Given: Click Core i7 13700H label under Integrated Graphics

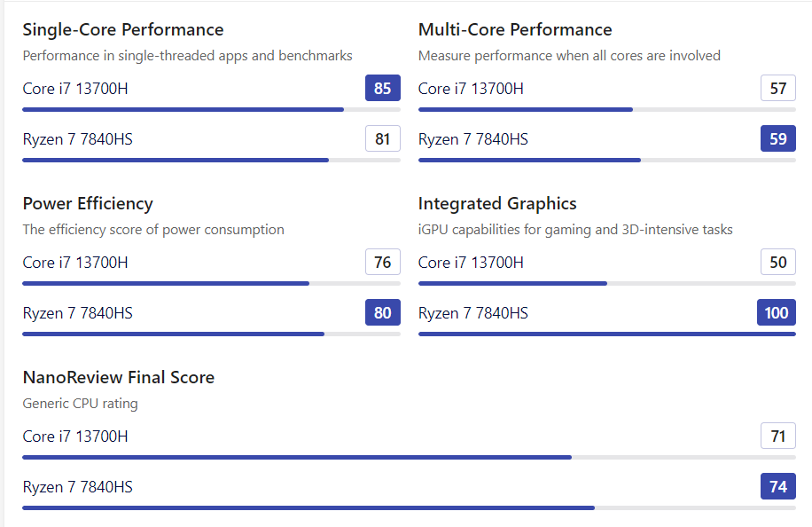Looking at the screenshot, I should (471, 263).
